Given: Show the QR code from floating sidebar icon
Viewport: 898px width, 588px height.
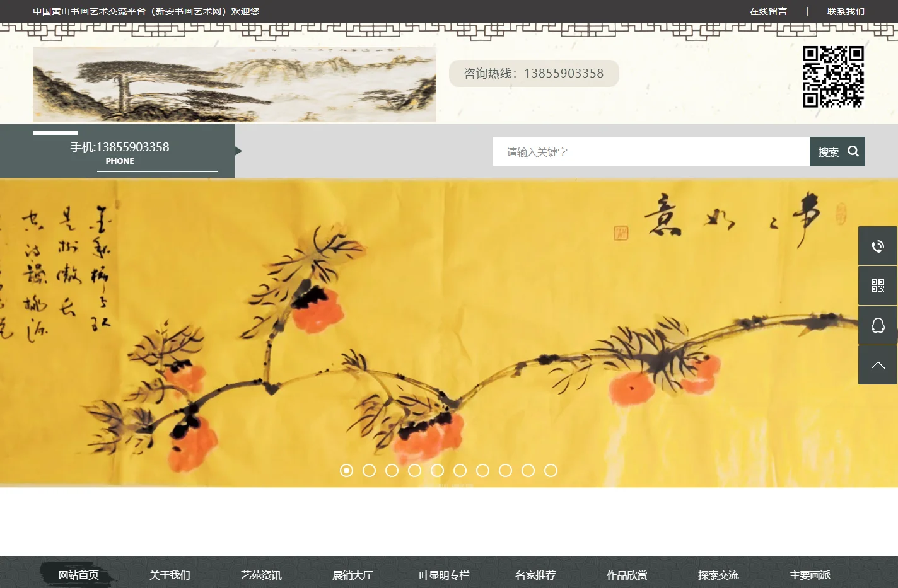Looking at the screenshot, I should pos(878,285).
